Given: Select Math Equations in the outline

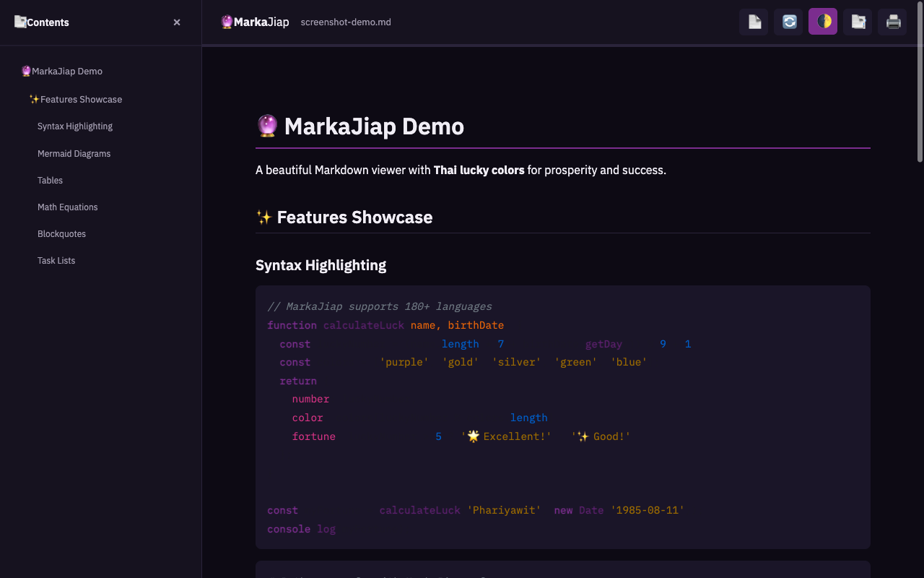Looking at the screenshot, I should click(67, 207).
